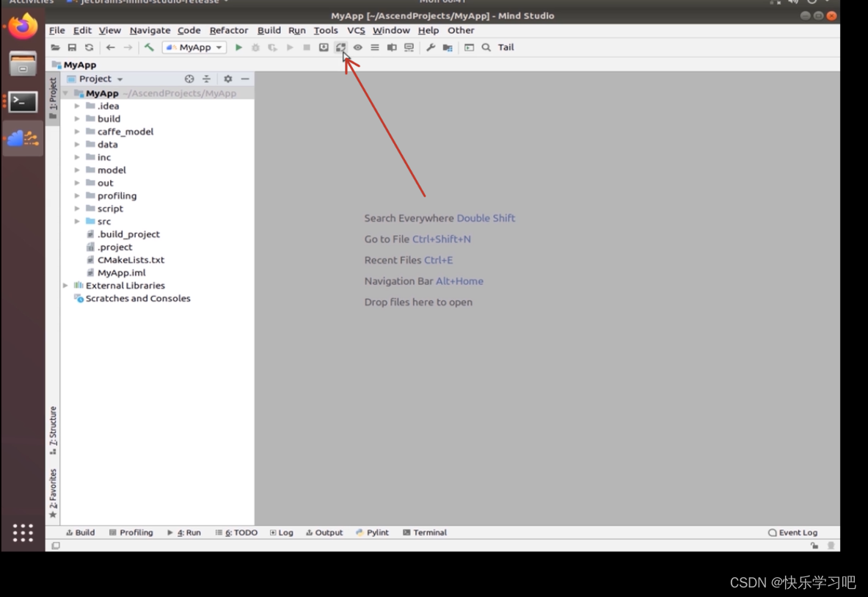Click the Build project hammer icon

click(149, 48)
